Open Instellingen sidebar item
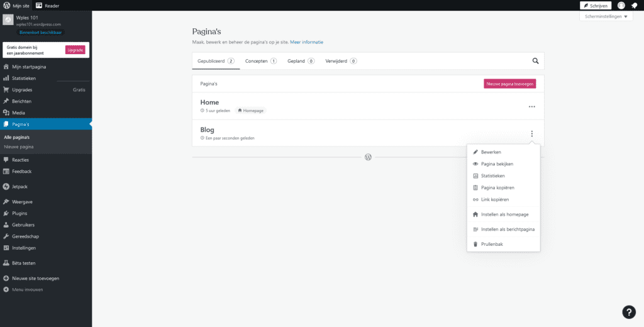 click(x=46, y=248)
